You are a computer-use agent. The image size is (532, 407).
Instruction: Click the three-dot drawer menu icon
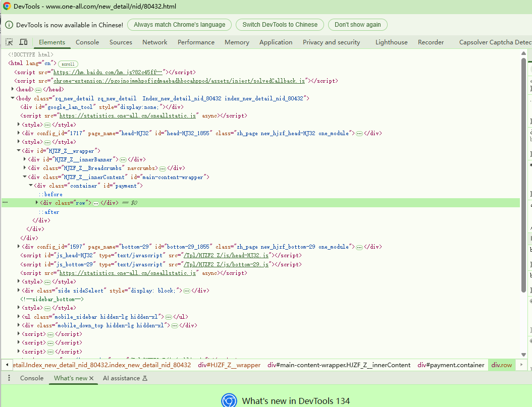coord(9,378)
